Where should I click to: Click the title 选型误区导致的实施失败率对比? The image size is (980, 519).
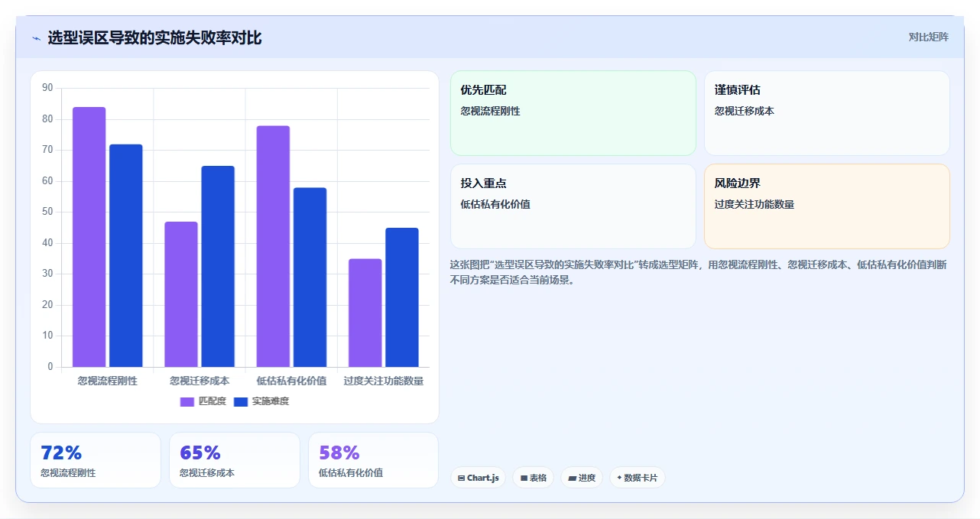click(154, 37)
